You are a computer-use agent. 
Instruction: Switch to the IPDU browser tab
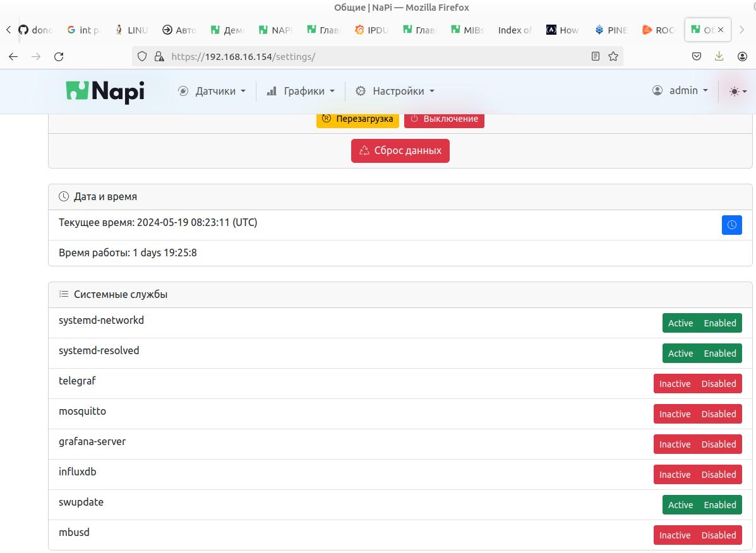click(x=371, y=30)
